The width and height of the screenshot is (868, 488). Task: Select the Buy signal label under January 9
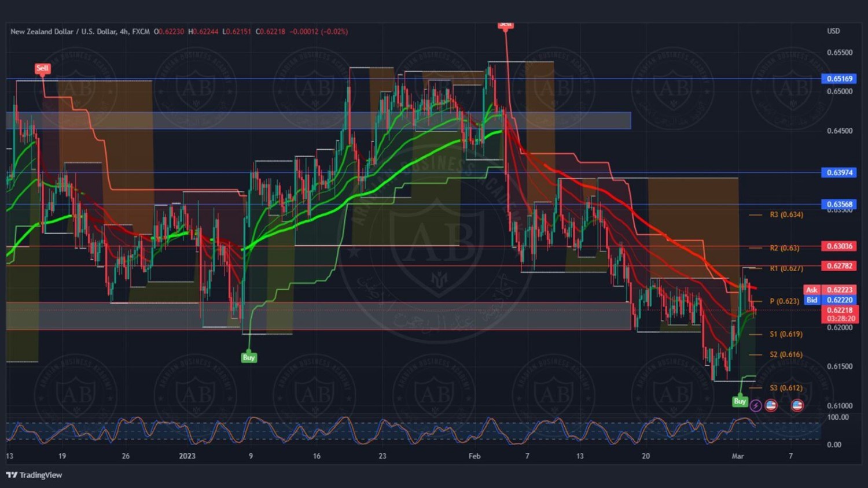point(249,357)
